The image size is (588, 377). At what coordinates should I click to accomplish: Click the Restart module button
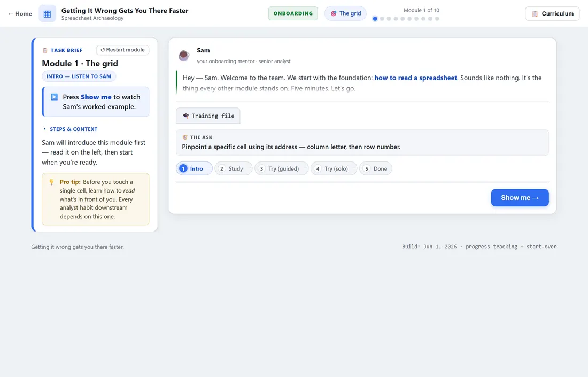tap(122, 50)
